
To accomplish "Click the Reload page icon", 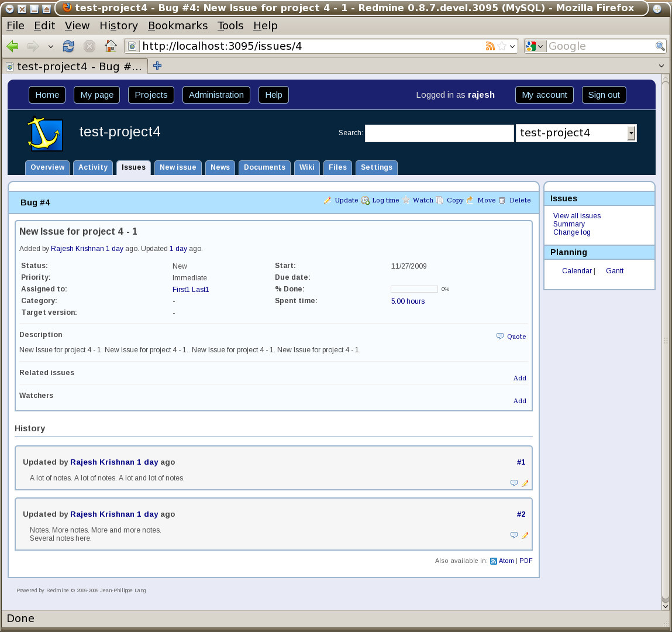I will coord(68,46).
